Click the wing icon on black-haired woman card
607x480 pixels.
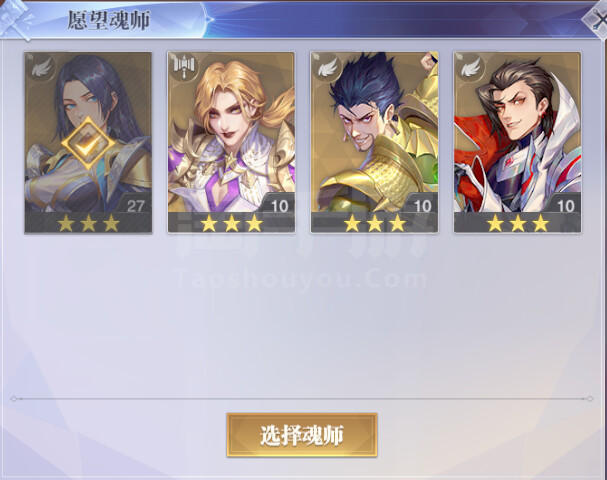pos(41,68)
